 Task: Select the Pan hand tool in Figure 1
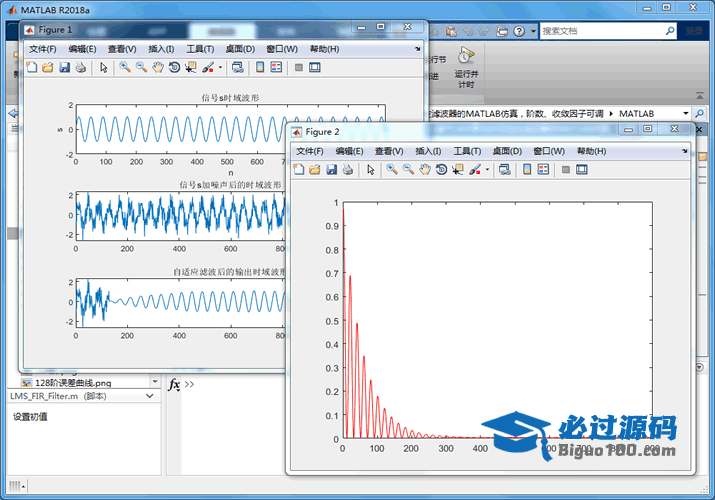click(x=158, y=67)
